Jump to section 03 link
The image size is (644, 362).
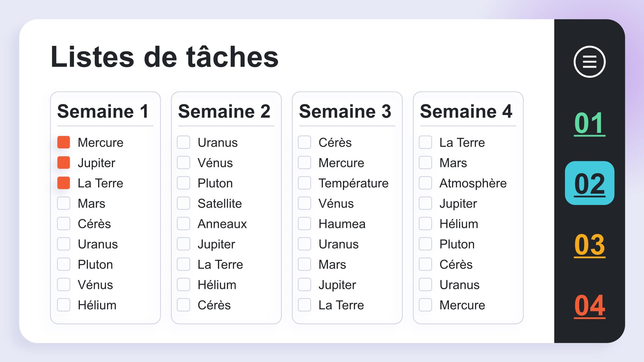pos(589,245)
